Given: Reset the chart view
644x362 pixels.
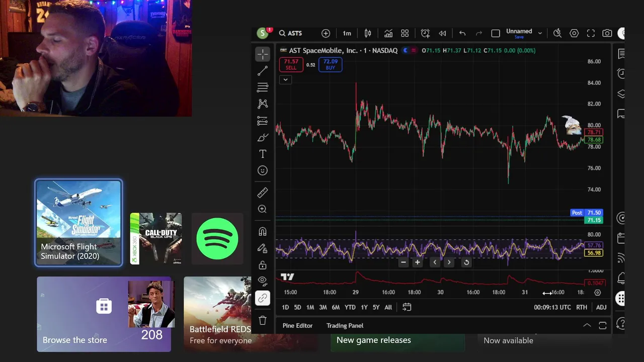Looking at the screenshot, I should click(466, 262).
